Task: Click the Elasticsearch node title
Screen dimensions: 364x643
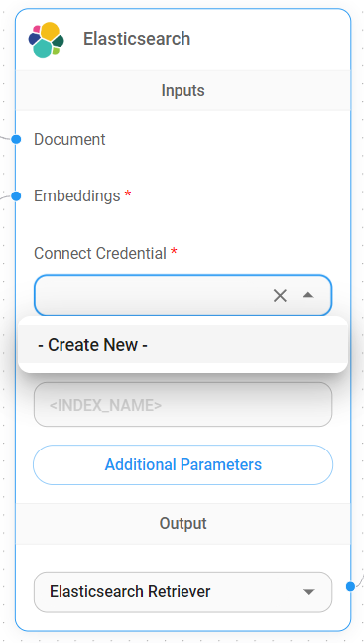Action: pyautogui.click(x=137, y=39)
